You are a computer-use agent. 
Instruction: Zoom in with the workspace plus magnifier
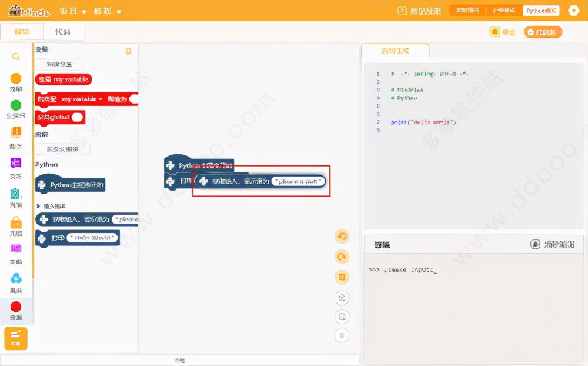[x=342, y=298]
